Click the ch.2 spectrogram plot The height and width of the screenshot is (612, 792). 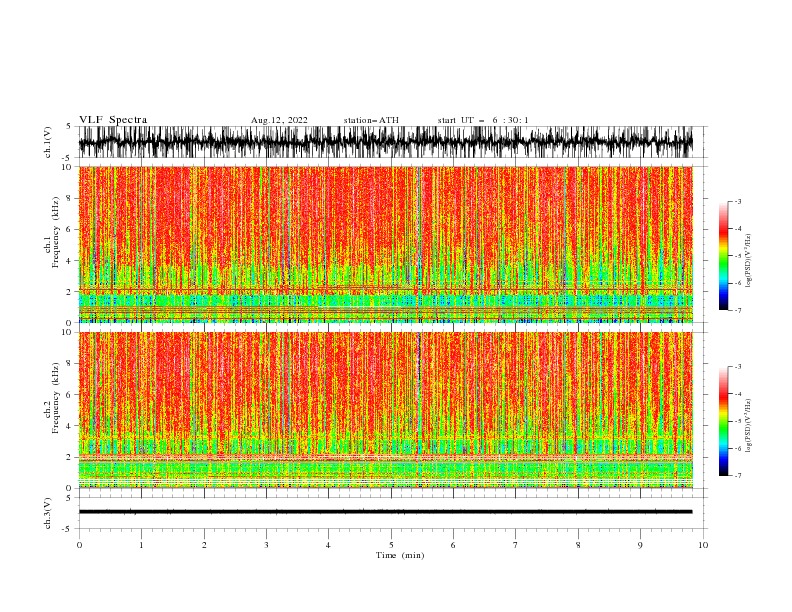pos(385,410)
